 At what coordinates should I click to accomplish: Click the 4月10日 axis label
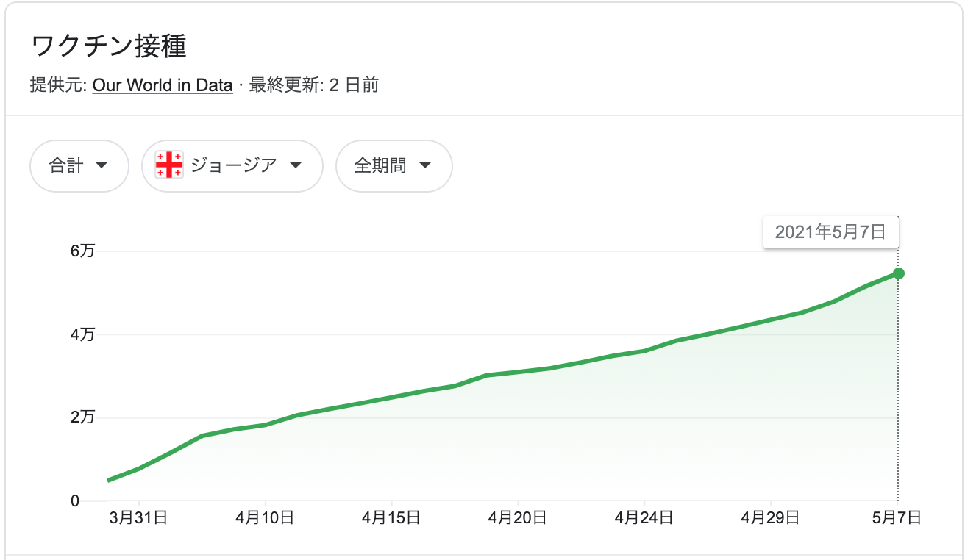[265, 518]
